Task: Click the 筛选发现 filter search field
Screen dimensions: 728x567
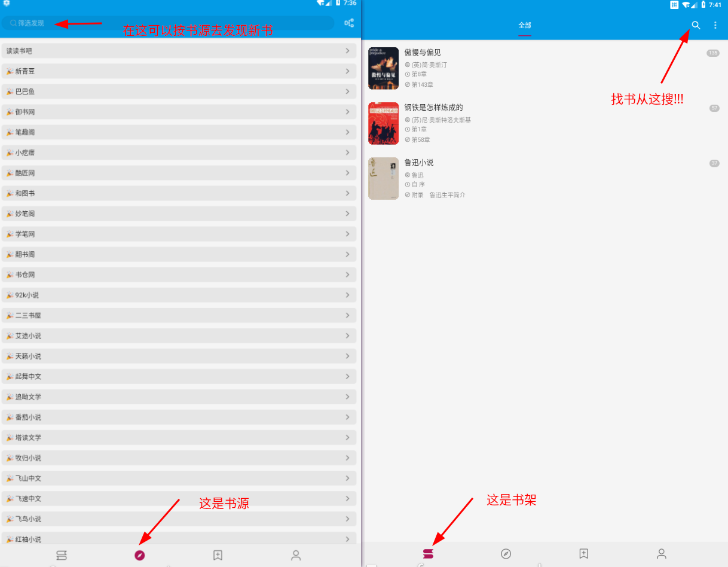Action: (x=167, y=23)
